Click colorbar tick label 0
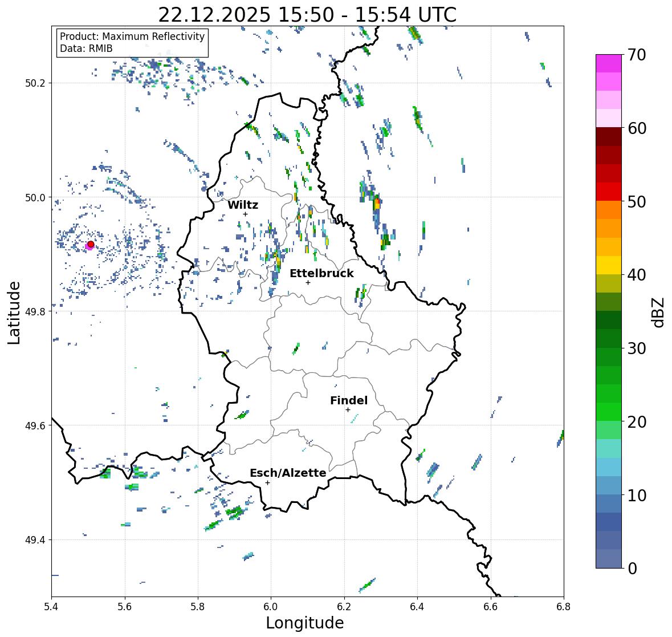This screenshot has width=672, height=637. [632, 569]
